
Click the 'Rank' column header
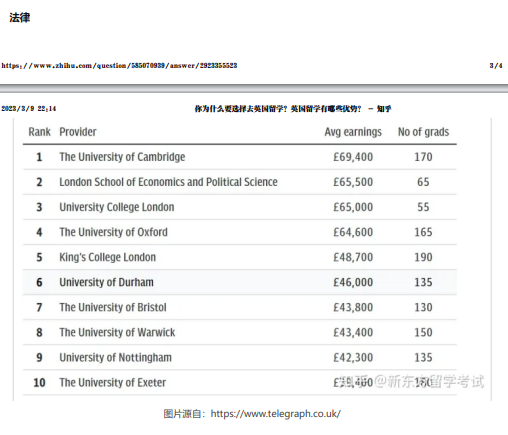click(x=39, y=132)
